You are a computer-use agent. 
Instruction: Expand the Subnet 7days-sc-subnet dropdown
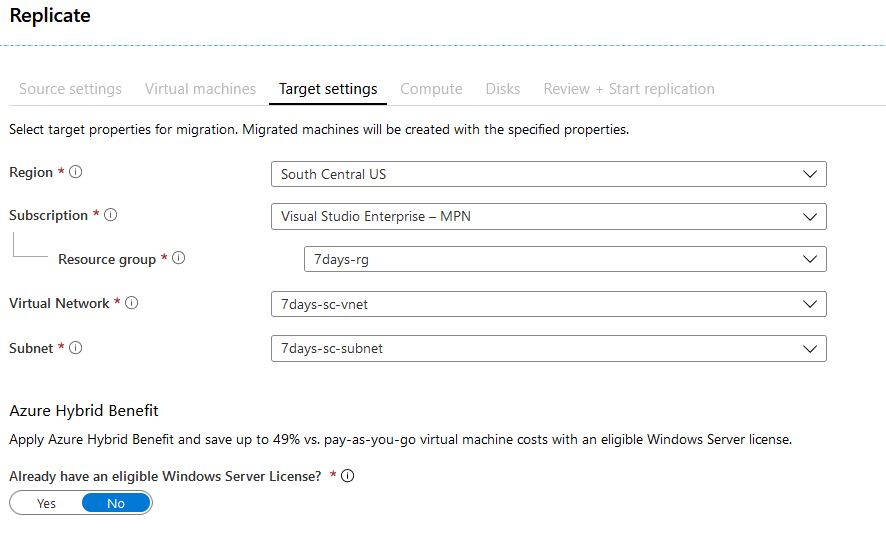click(x=549, y=349)
